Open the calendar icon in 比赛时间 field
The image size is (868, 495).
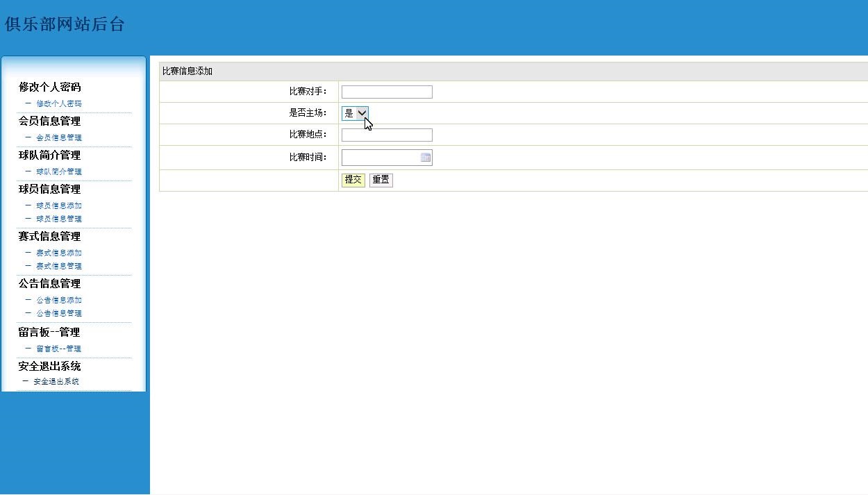tap(426, 158)
